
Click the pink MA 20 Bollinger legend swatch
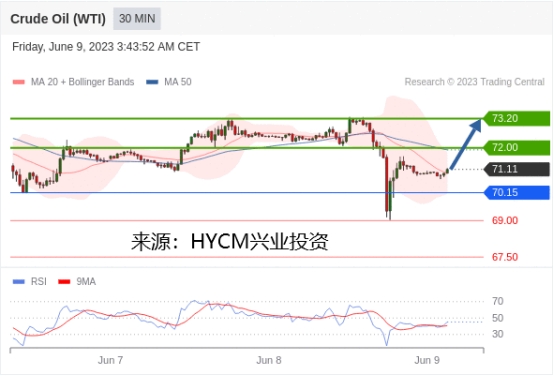19,82
